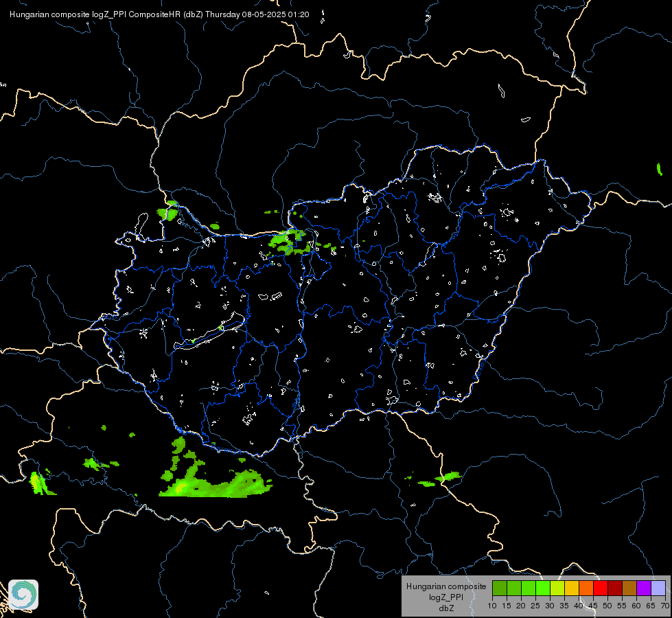This screenshot has width=672, height=618.
Task: Select the 25-30 dBZ bright green swatch
Action: click(x=543, y=588)
